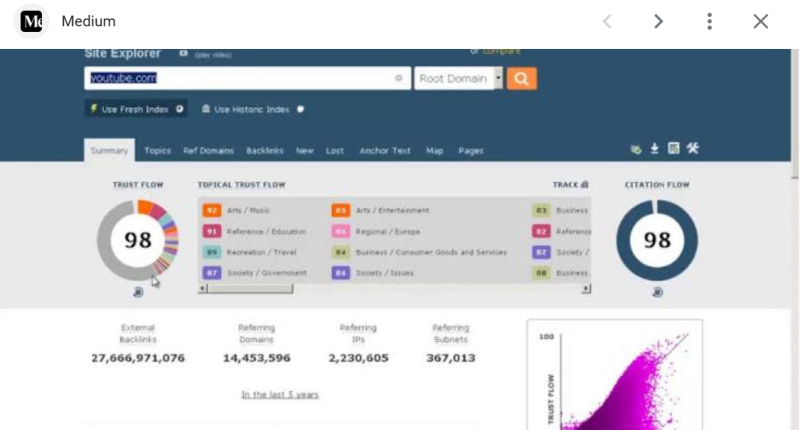Go to the next image arrow

click(658, 21)
